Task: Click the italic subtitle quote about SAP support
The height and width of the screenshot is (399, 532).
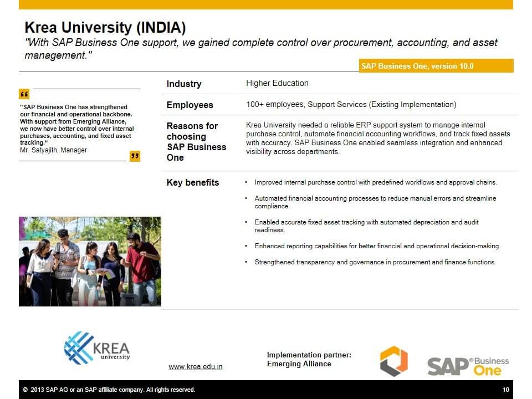Action: pyautogui.click(x=261, y=49)
